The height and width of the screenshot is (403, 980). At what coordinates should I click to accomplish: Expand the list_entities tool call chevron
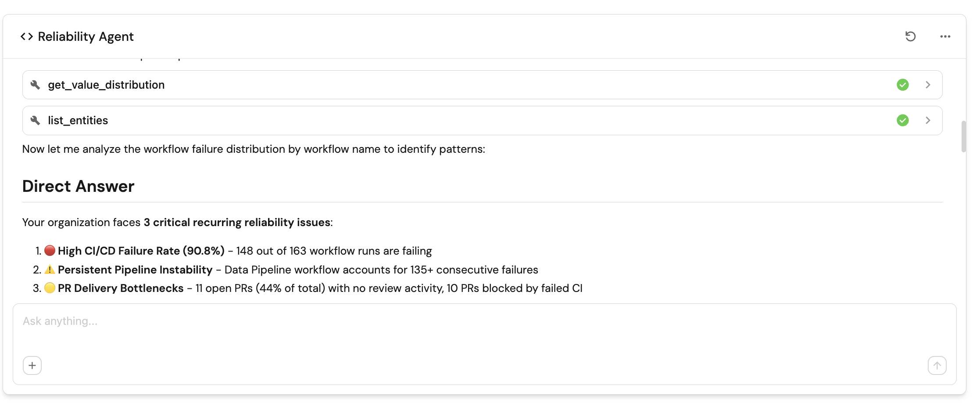[x=928, y=120]
